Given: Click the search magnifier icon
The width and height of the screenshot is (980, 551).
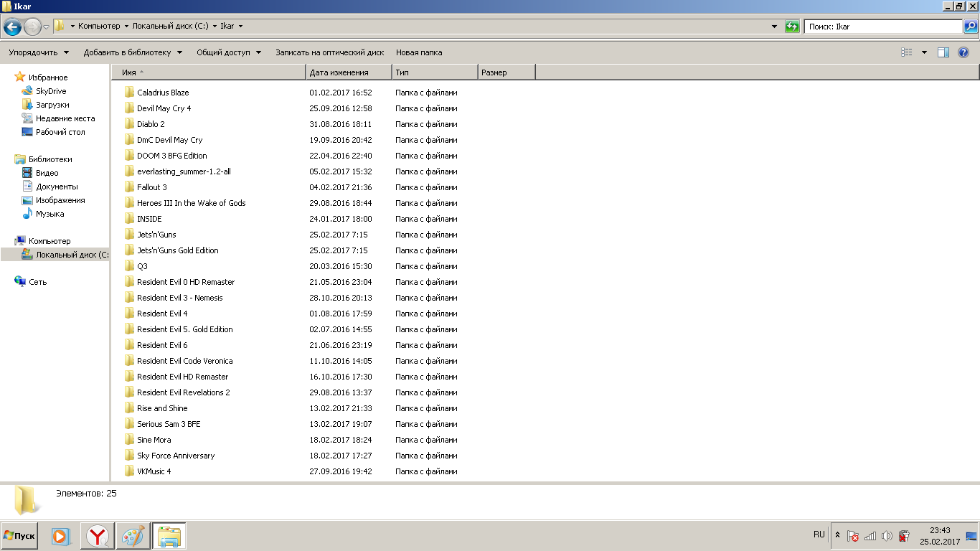Looking at the screenshot, I should (x=971, y=27).
